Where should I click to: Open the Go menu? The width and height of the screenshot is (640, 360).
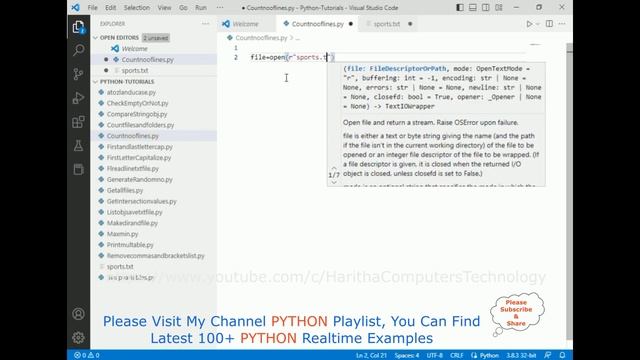183,7
